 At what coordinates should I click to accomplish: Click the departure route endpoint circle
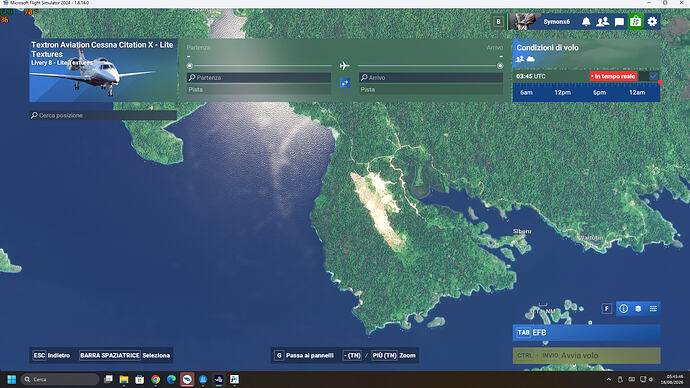tap(190, 66)
